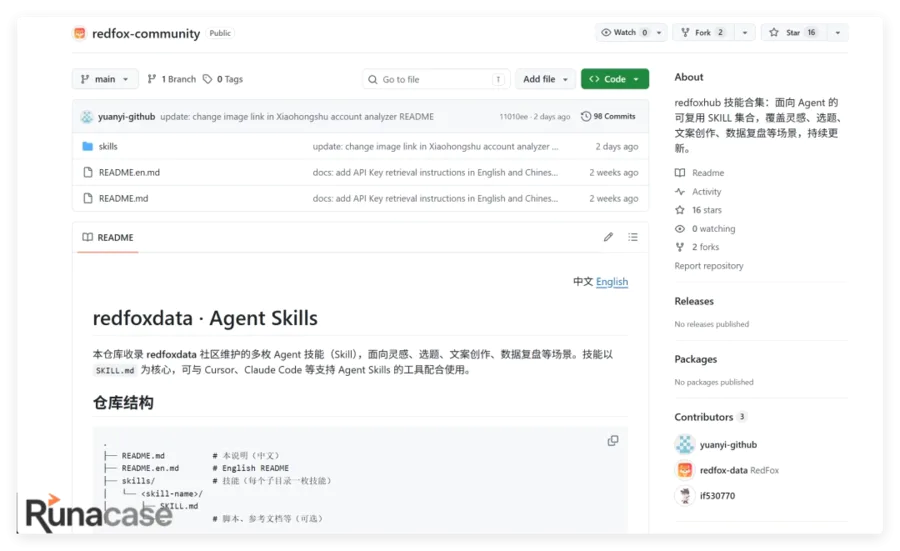Open the main branch selector dropdown
Screen dimensions: 900x551
point(105,79)
